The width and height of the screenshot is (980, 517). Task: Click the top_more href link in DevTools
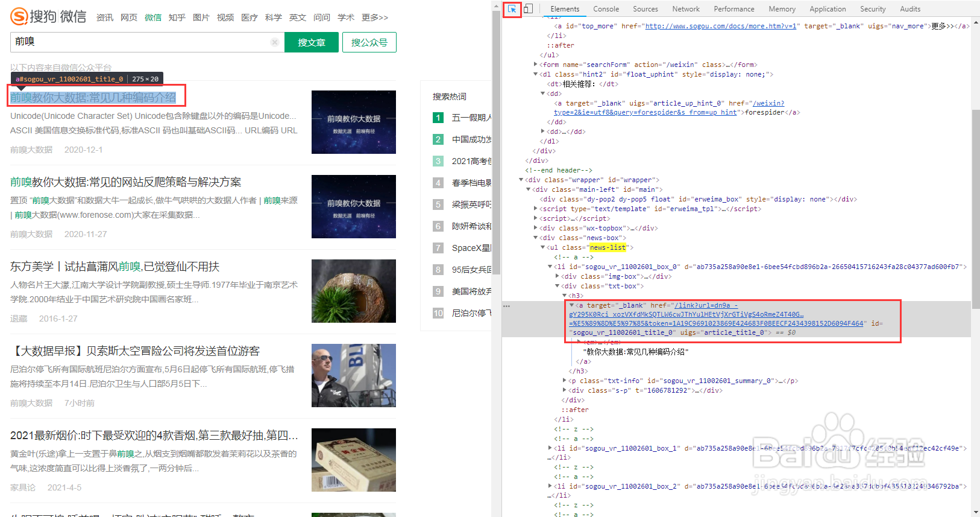click(x=721, y=26)
